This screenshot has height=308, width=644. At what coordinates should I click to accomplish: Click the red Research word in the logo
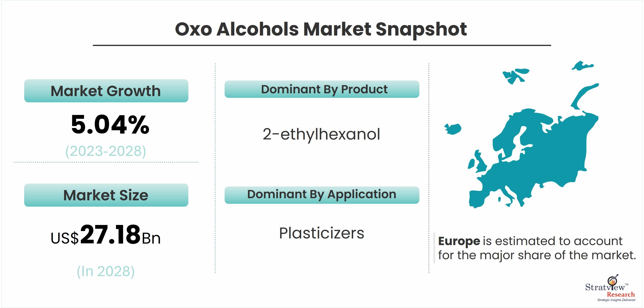[x=621, y=295]
